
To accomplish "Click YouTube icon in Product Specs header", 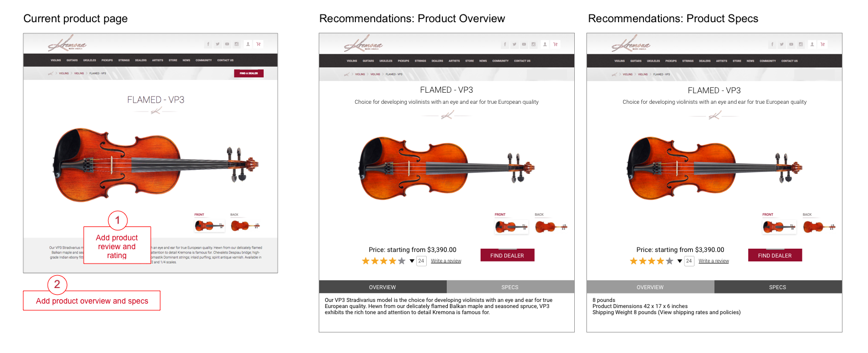I will tap(792, 44).
